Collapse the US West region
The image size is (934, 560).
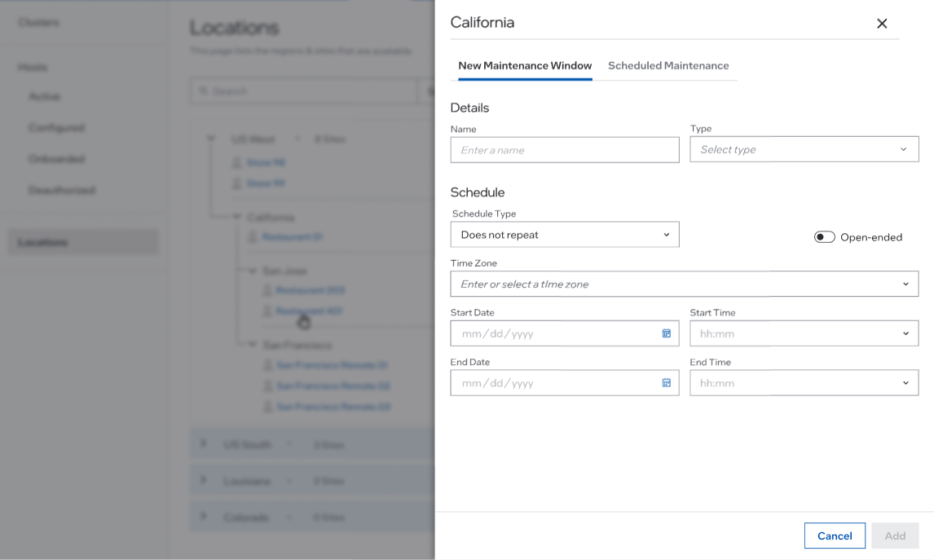click(211, 139)
